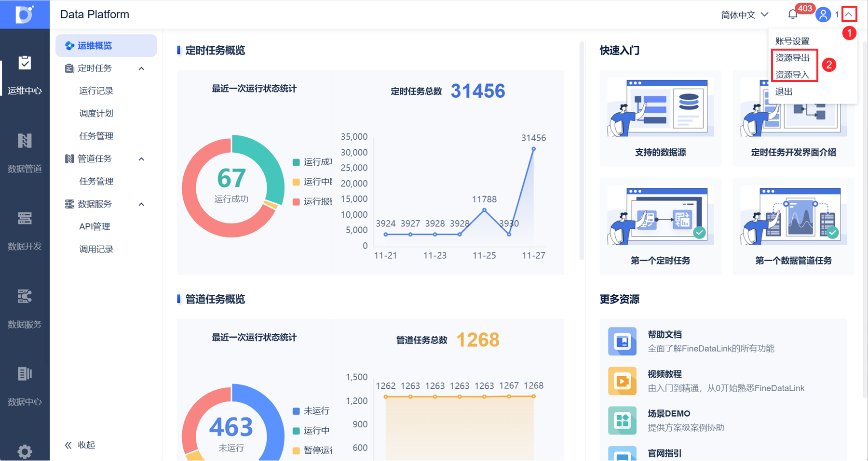Click the 运维概览 icon in sidebar

pyautogui.click(x=69, y=46)
